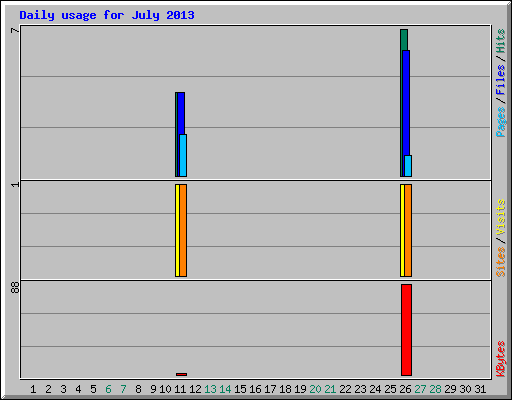Click day 2 on the x-axis

48,389
